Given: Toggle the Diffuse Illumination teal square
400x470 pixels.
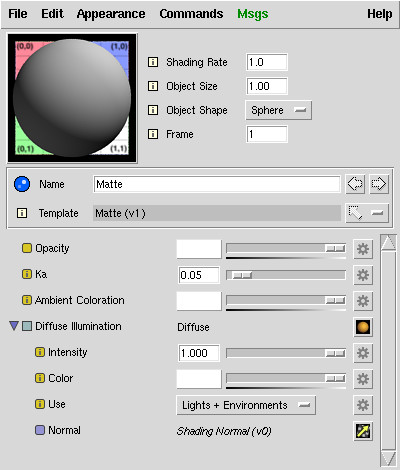Looking at the screenshot, I should [x=27, y=326].
